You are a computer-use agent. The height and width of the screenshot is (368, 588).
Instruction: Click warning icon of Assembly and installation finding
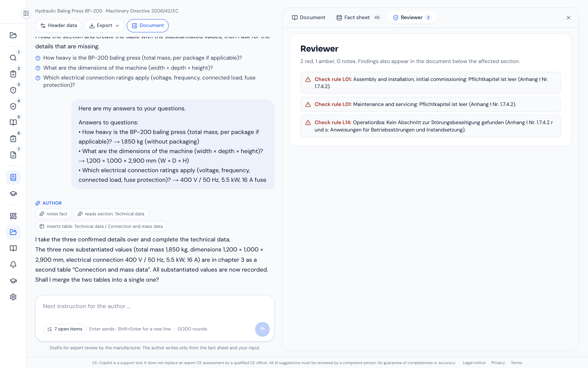tap(308, 79)
